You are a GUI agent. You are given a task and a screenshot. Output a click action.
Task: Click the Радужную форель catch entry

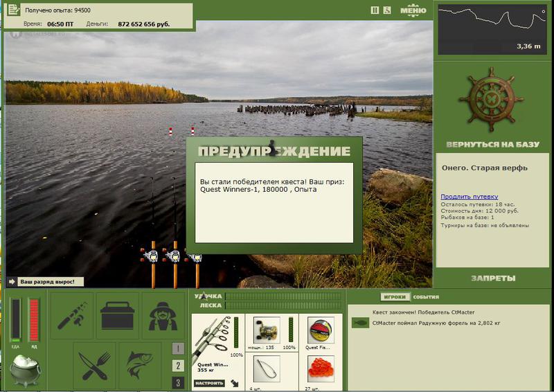point(436,323)
